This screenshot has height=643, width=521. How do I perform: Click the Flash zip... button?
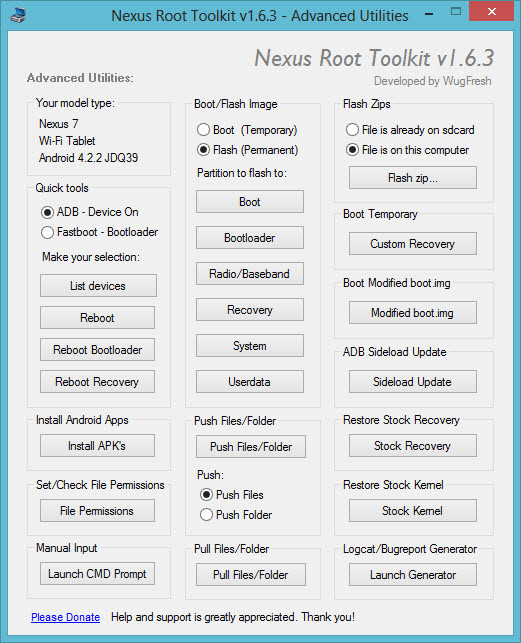413,178
